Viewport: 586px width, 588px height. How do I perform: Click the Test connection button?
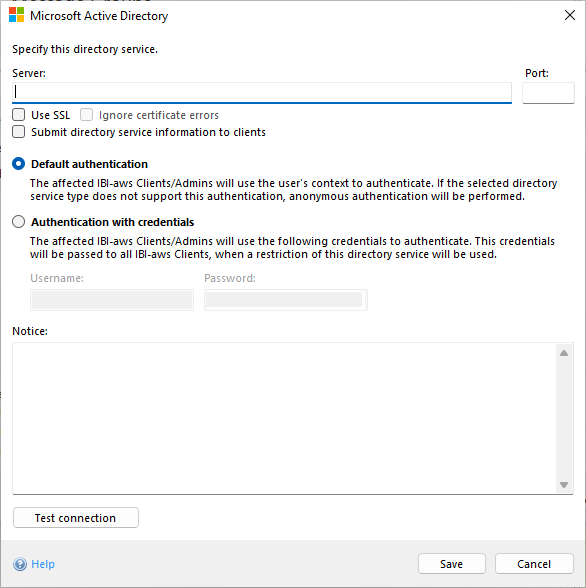(76, 518)
